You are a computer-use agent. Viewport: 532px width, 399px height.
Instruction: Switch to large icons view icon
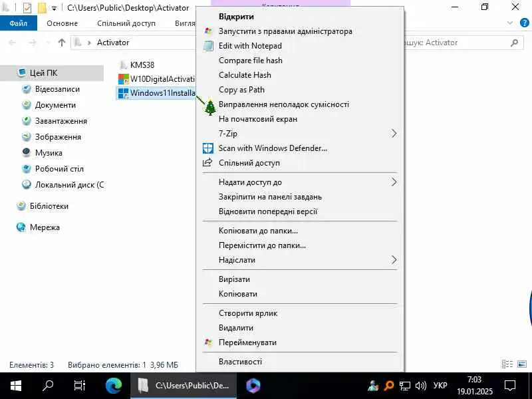[x=522, y=364]
